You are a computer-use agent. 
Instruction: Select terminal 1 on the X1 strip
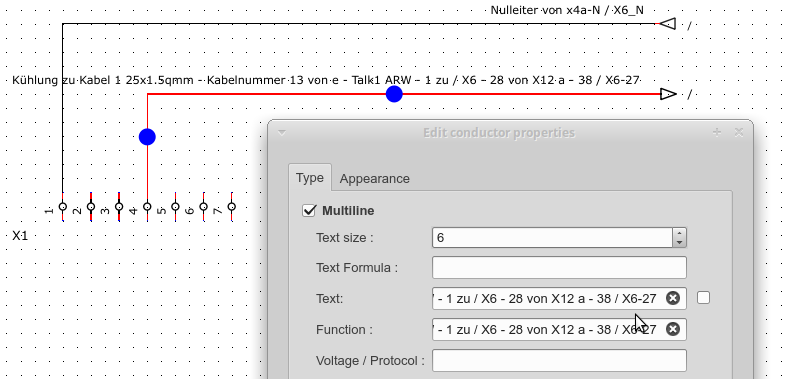[63, 206]
